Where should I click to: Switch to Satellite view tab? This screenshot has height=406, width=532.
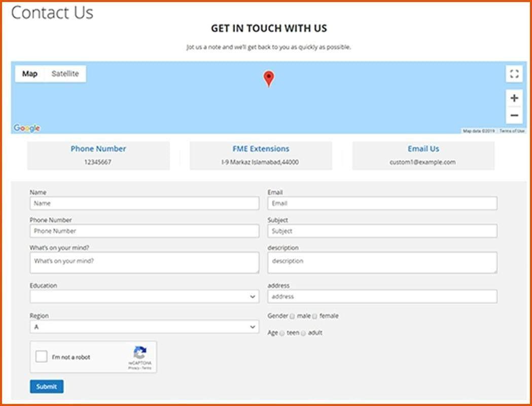click(65, 74)
